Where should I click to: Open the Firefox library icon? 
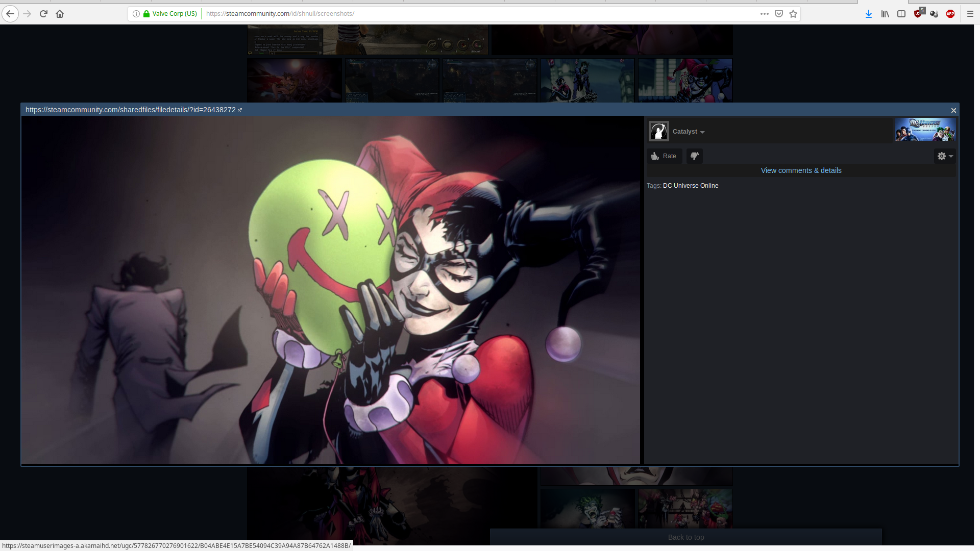coord(885,14)
